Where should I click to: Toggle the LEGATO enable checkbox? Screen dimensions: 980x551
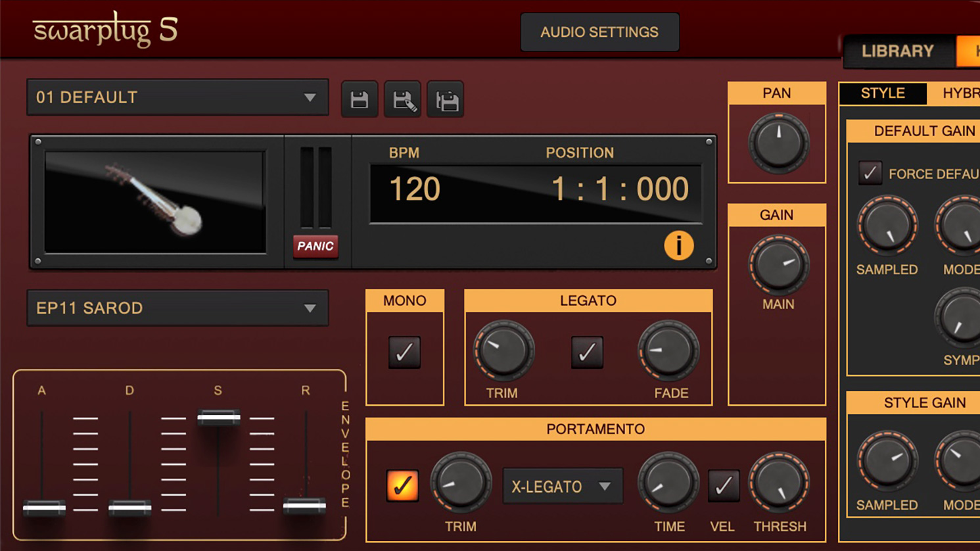587,352
